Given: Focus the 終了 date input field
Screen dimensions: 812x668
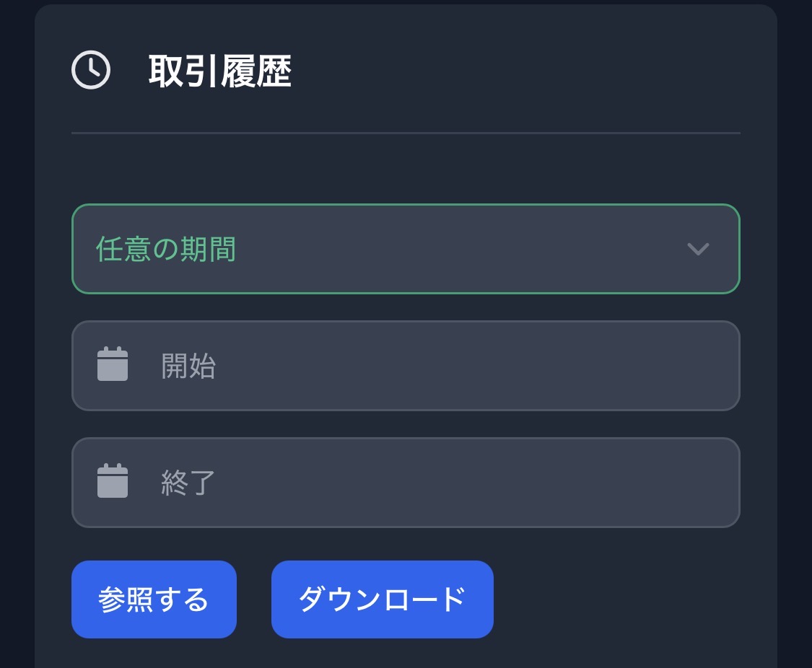Looking at the screenshot, I should tap(433, 483).
